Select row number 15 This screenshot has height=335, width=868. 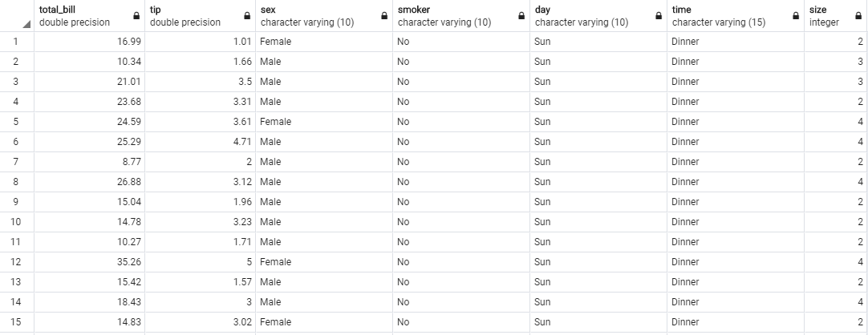(16, 322)
